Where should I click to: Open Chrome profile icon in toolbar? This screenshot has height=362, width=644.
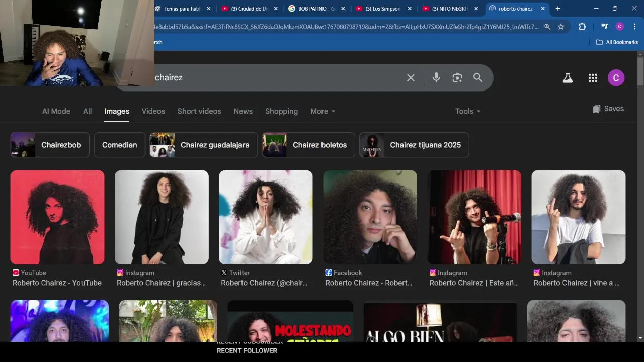coord(620,27)
